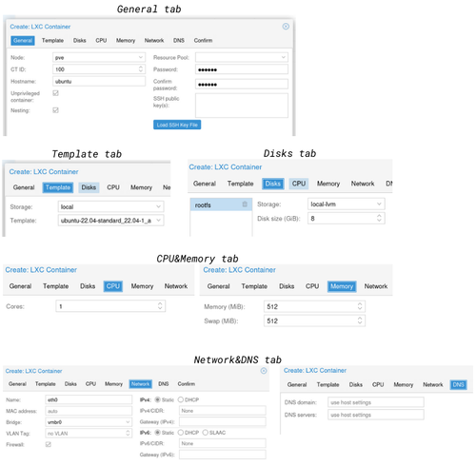Click the IPv6/CIDR input field
The height and width of the screenshot is (466, 476).
[x=223, y=443]
